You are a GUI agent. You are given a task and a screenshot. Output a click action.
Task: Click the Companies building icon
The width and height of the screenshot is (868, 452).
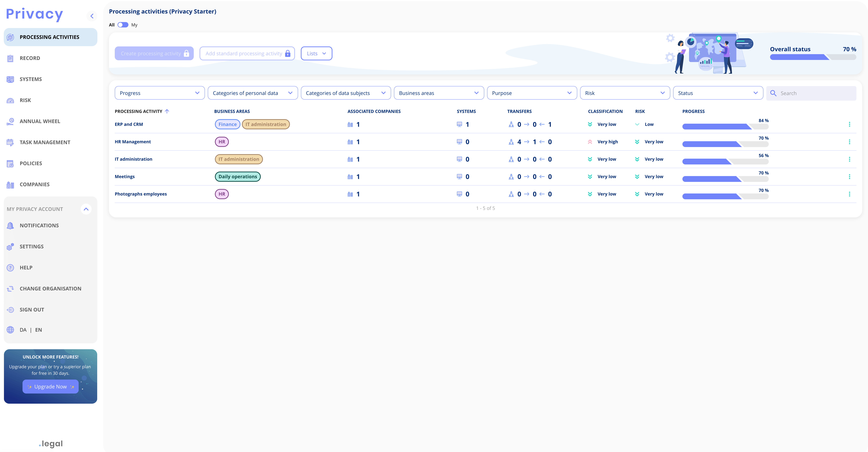point(10,184)
